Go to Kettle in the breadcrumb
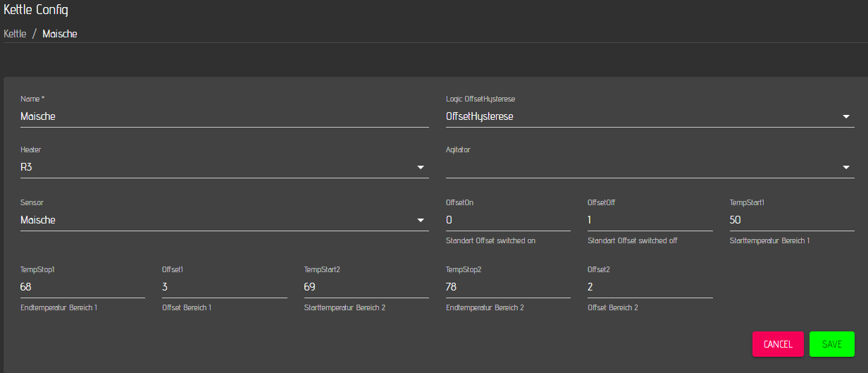The image size is (868, 373). click(15, 34)
